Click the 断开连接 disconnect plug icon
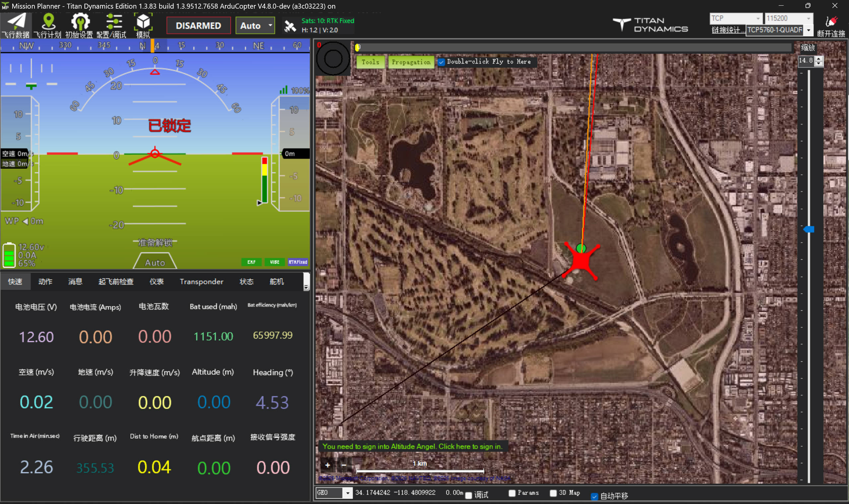 831,22
